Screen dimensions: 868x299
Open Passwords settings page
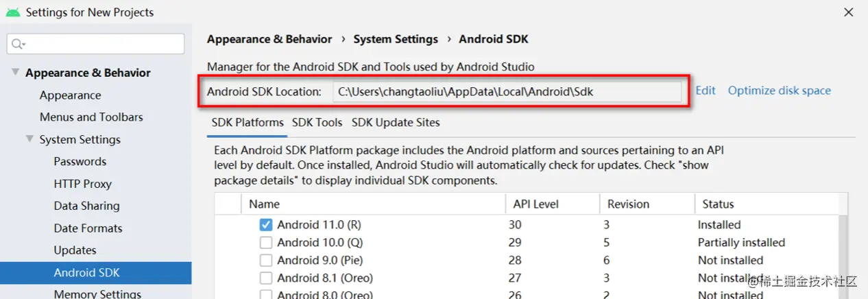pyautogui.click(x=80, y=162)
